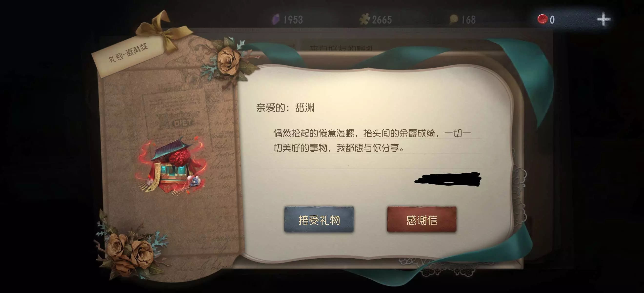Tap the 礼包-聂莫黎 gift tag label
The width and height of the screenshot is (644, 293).
[128, 53]
